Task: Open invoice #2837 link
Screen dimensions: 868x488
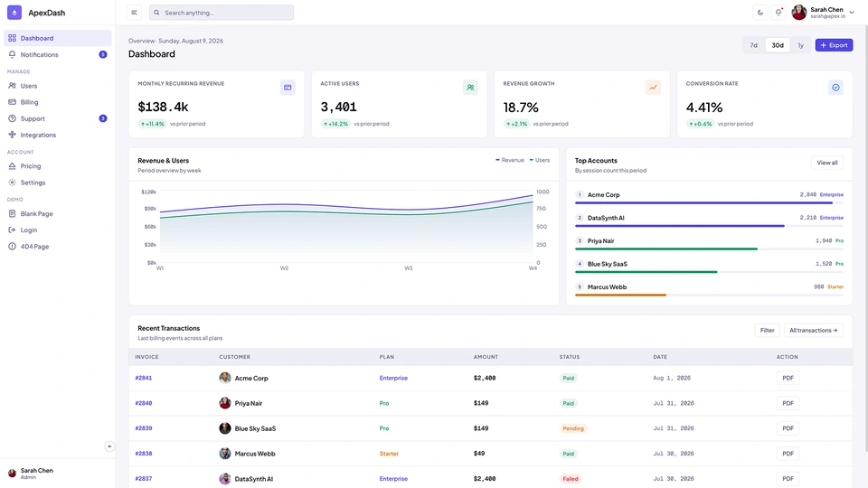Action: tap(144, 479)
